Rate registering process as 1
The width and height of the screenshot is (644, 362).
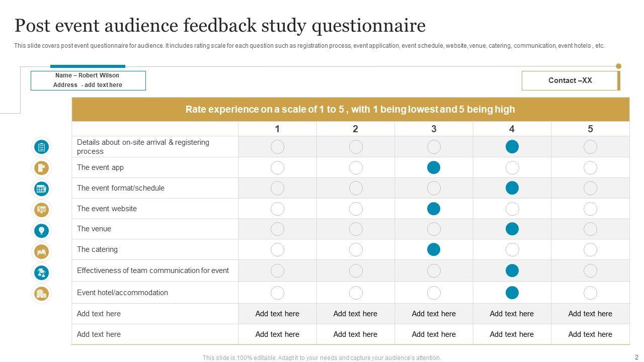[277, 147]
